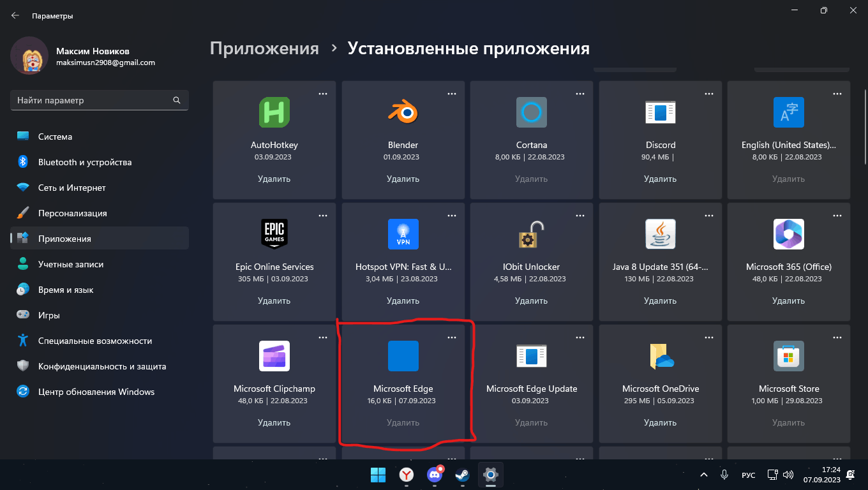The height and width of the screenshot is (490, 868).
Task: Open Специальные возможности section
Action: (100, 341)
